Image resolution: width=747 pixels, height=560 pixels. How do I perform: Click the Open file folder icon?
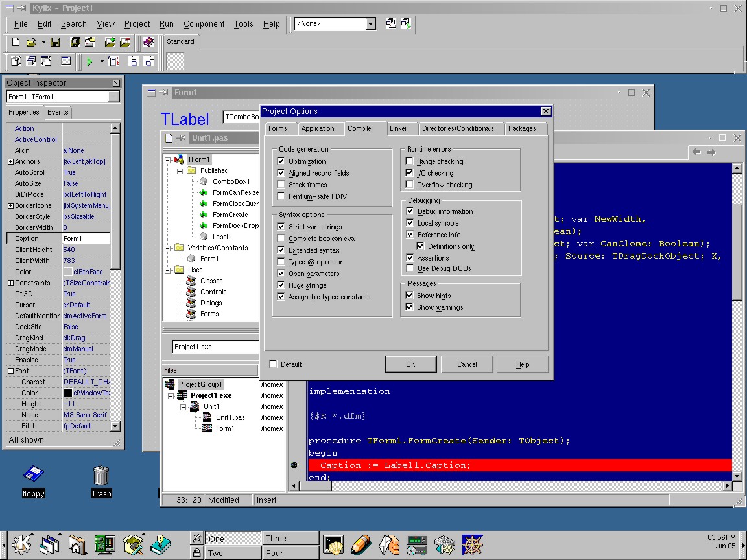coord(31,42)
